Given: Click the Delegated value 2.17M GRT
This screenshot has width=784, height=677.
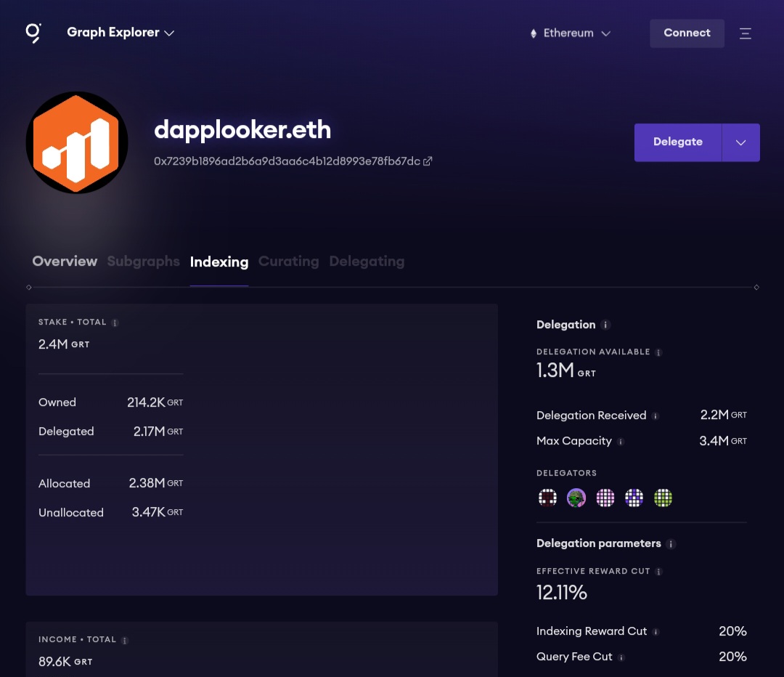Looking at the screenshot, I should tap(158, 431).
